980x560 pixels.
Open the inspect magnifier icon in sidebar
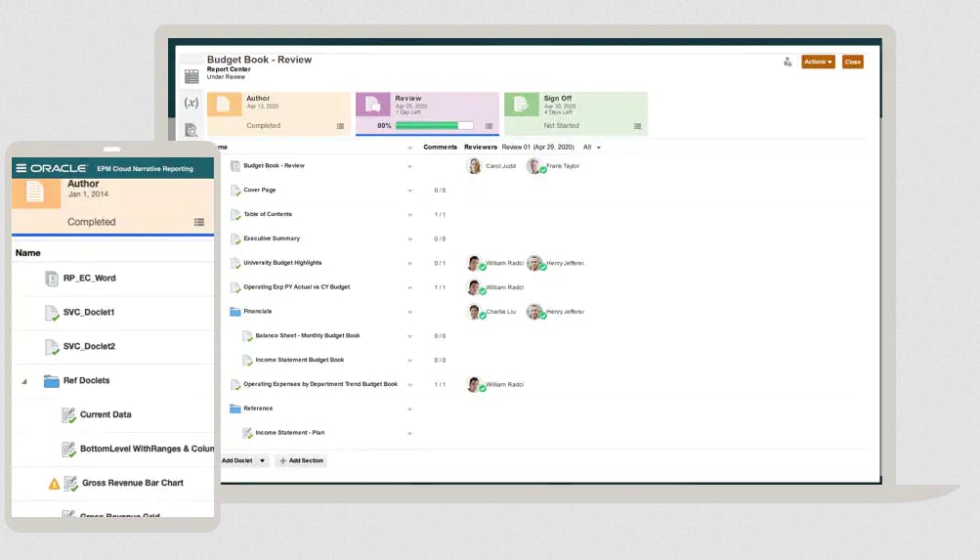pyautogui.click(x=192, y=130)
